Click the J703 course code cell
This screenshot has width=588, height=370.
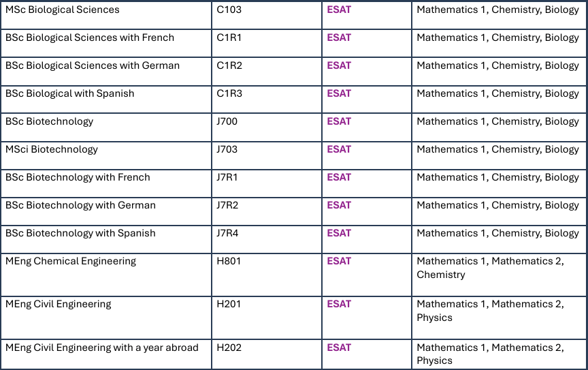(x=267, y=155)
